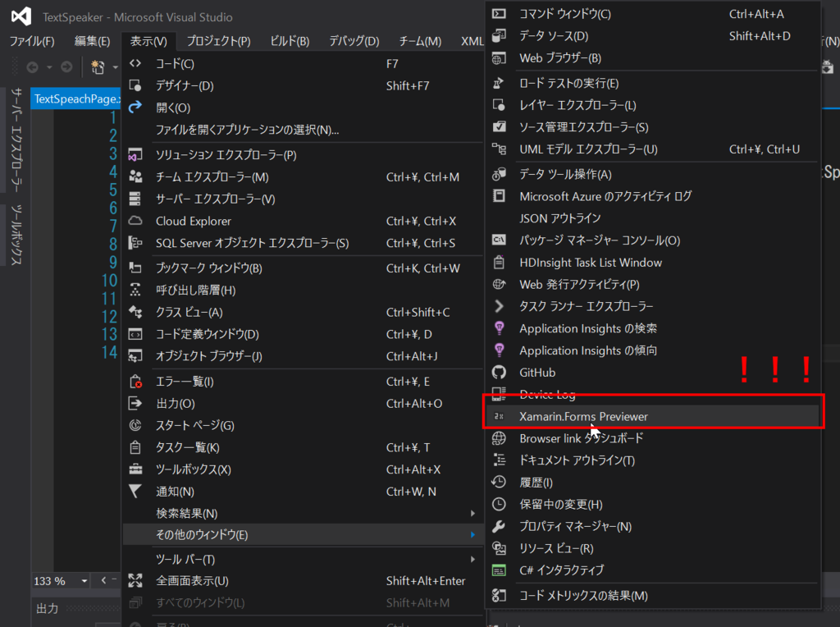Click the SQL Server オブジェクト エクスプローラー icon
The image size is (840, 627).
click(134, 242)
